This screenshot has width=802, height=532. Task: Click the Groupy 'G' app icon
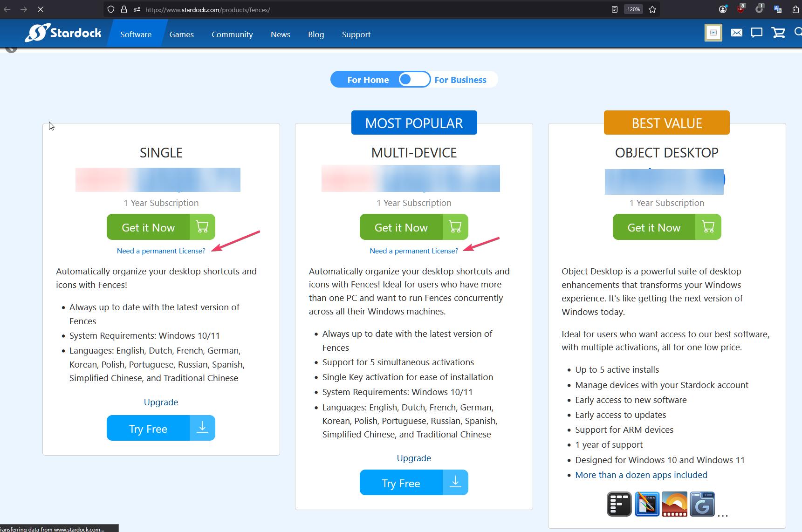[x=702, y=504]
